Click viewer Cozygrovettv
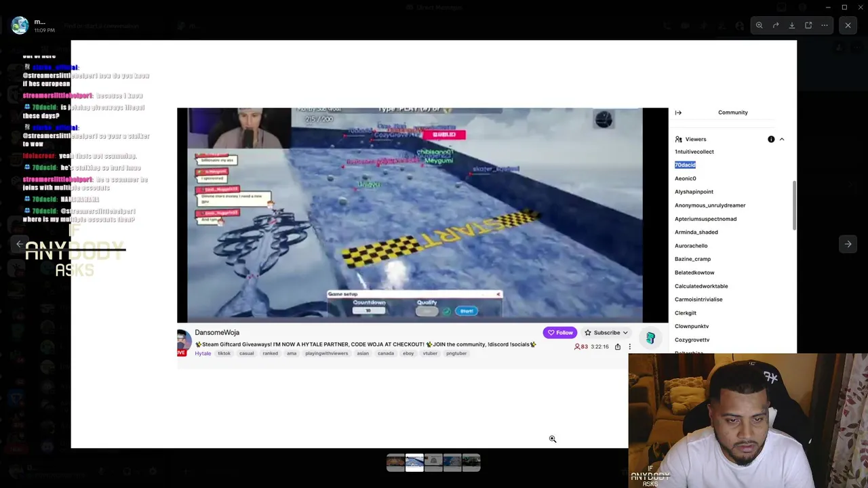This screenshot has width=868, height=488. 692,340
